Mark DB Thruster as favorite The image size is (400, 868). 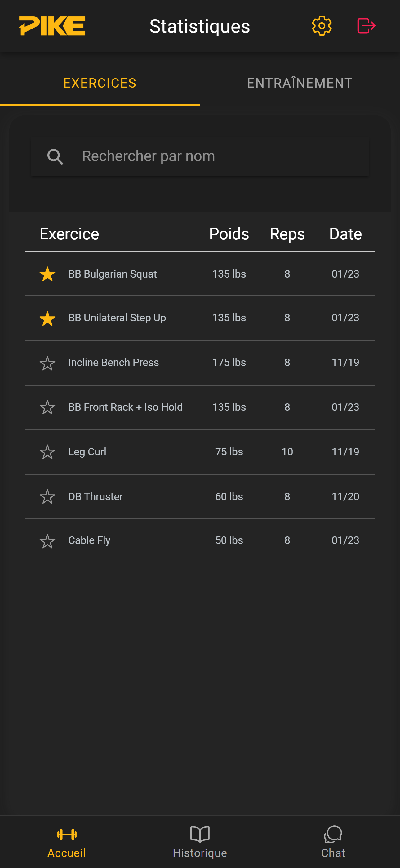coord(47,497)
